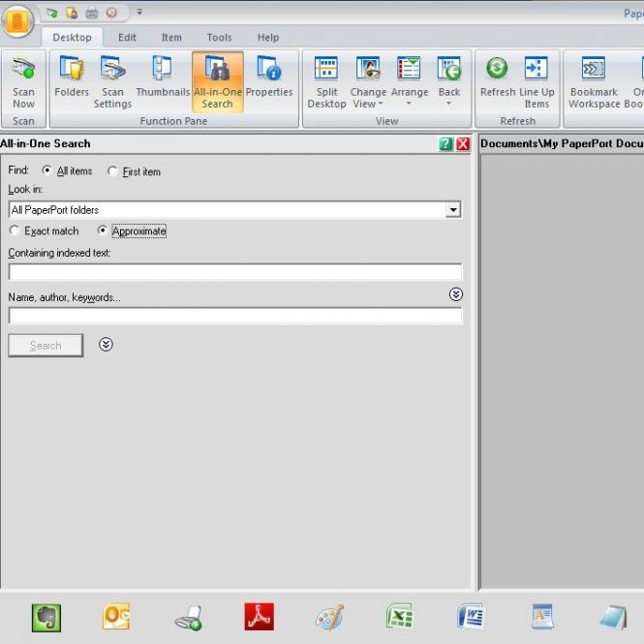Open help for All-in-One Search
644x644 pixels.
click(445, 144)
